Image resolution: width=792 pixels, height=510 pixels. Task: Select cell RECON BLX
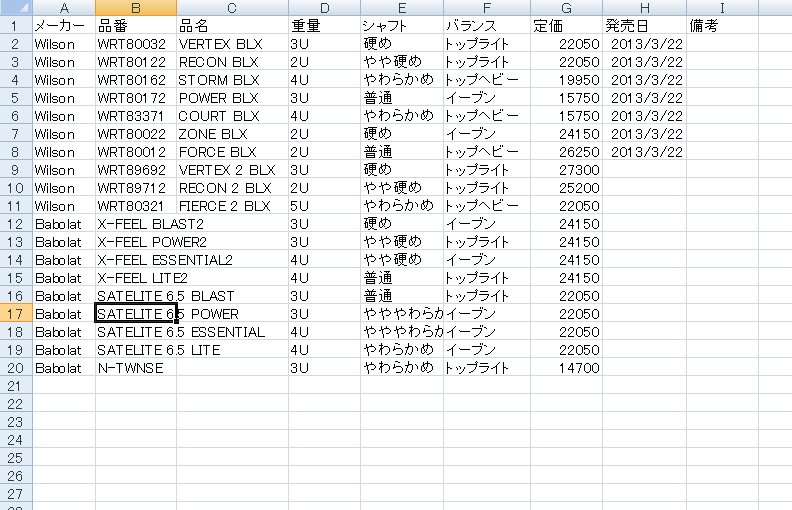click(x=232, y=62)
